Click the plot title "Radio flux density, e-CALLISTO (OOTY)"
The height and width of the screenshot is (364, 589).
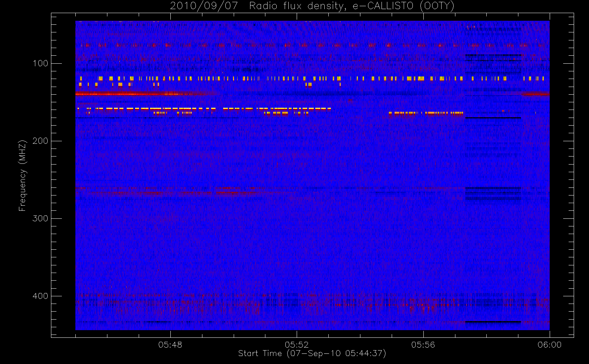(352, 6)
